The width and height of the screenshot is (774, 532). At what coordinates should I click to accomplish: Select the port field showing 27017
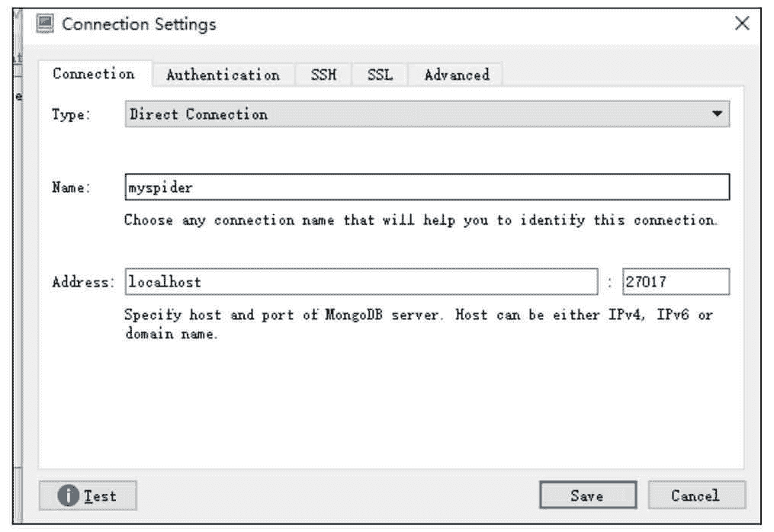(x=676, y=281)
